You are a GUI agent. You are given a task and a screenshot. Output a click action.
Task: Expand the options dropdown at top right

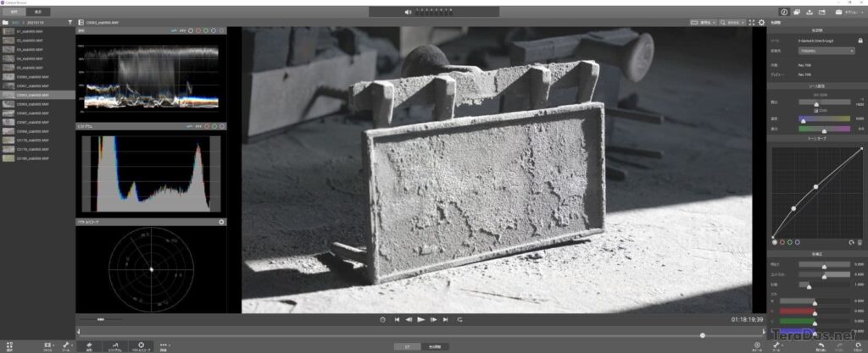click(849, 12)
